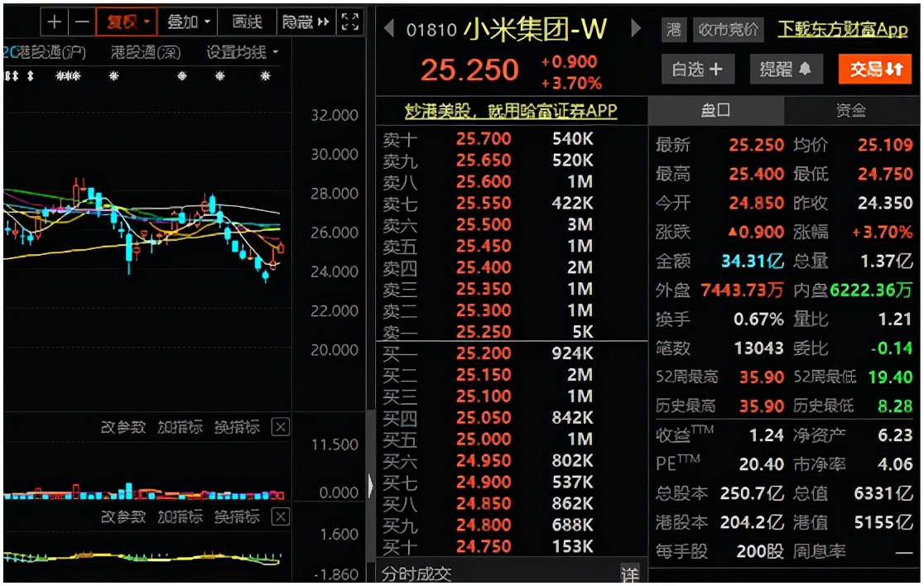The image size is (924, 586).
Task: Open 详 details for 分时成交
Action: (x=630, y=574)
